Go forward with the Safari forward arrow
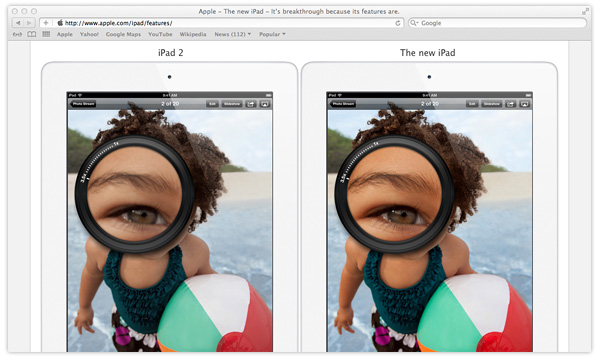The width and height of the screenshot is (596, 362). [29, 23]
